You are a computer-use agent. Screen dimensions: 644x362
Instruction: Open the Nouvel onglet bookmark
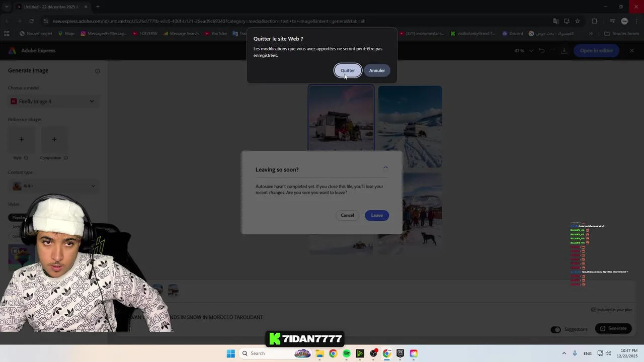point(36,34)
